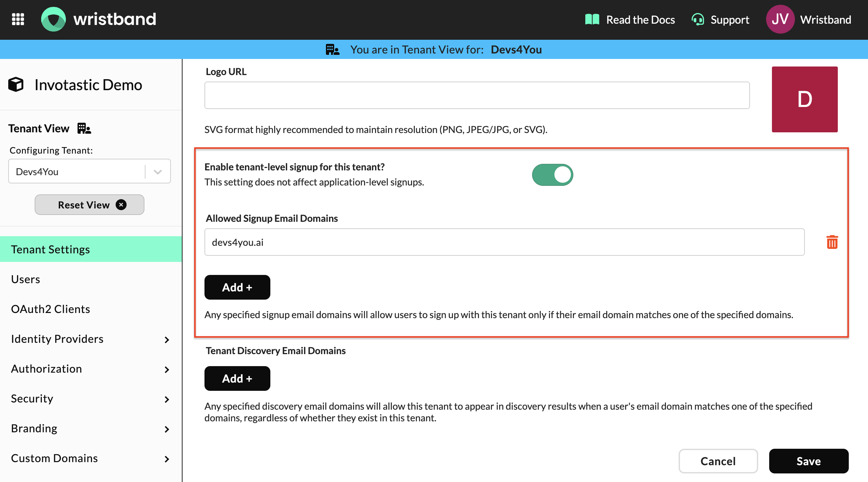Click the Read the Docs book icon
The width and height of the screenshot is (868, 482).
(592, 20)
